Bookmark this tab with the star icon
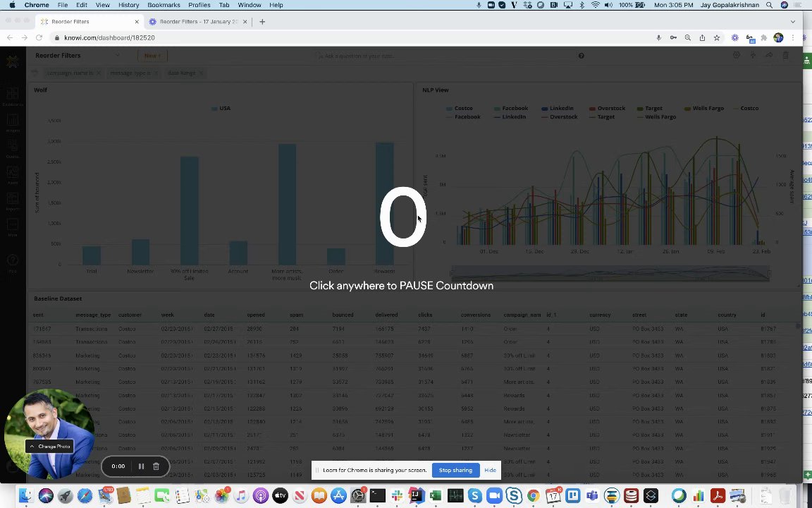 pyautogui.click(x=717, y=38)
